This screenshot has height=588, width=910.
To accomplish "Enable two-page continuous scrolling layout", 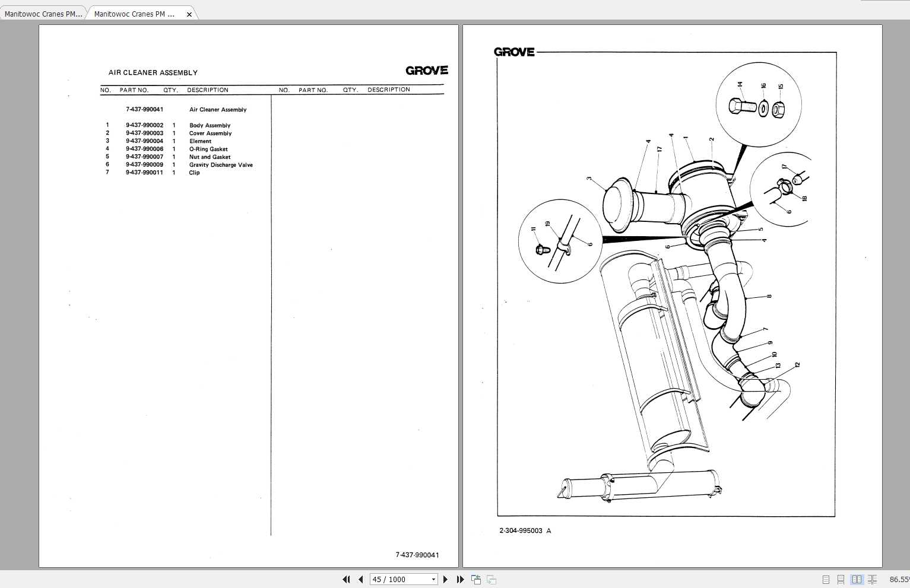I will 873,579.
